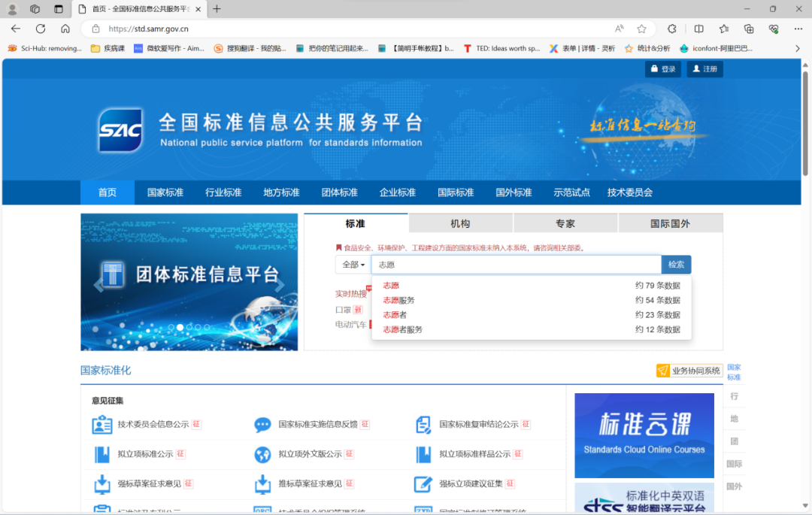Click the 国家标准实施信息反馈 chat bubble icon
This screenshot has height=515, width=812.
coord(262,425)
